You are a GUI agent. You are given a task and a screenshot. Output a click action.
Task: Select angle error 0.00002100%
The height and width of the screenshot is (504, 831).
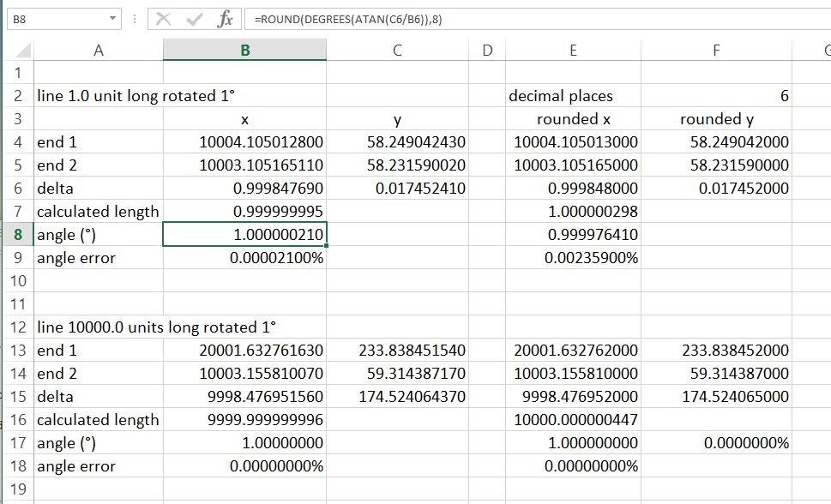[x=245, y=257]
